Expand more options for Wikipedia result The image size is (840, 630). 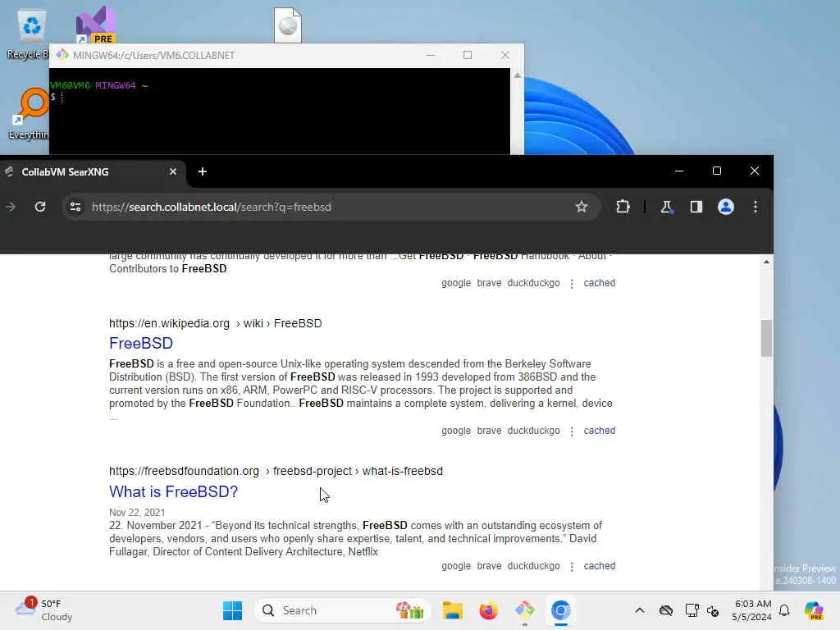pos(572,431)
